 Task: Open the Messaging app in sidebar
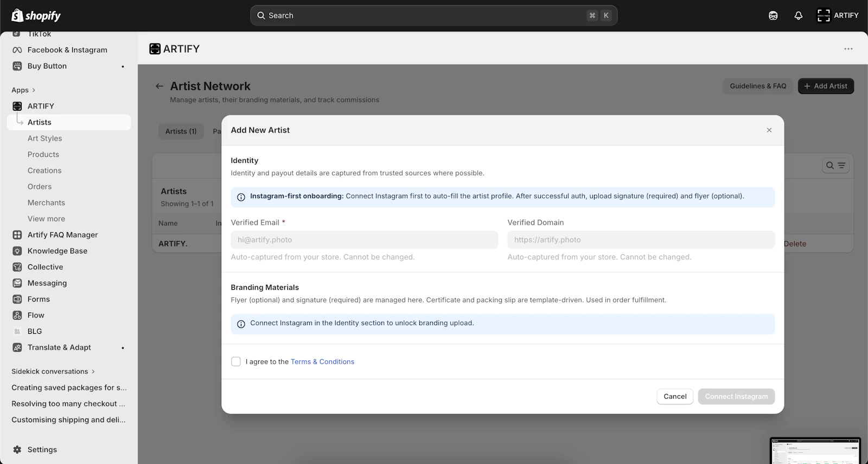(47, 283)
